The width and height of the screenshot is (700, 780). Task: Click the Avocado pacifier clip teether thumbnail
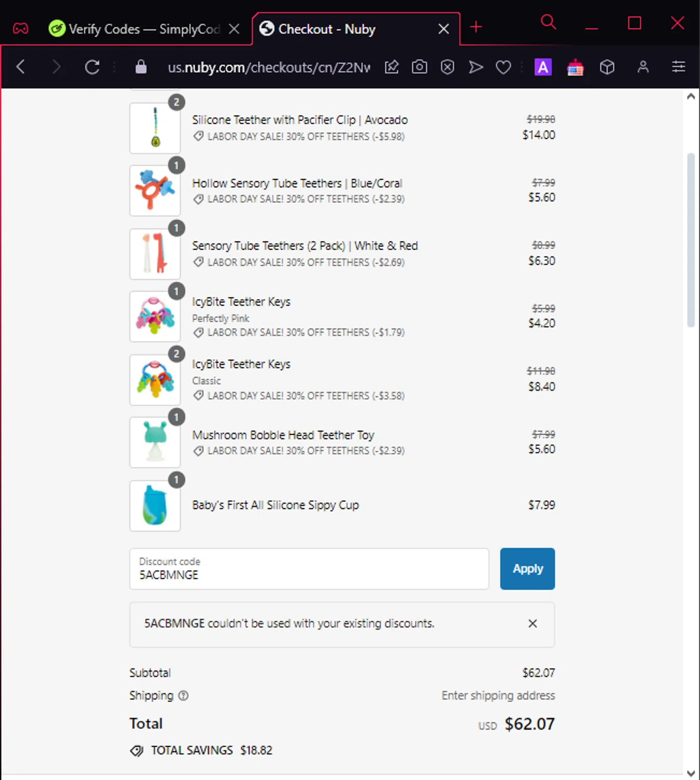pyautogui.click(x=155, y=128)
